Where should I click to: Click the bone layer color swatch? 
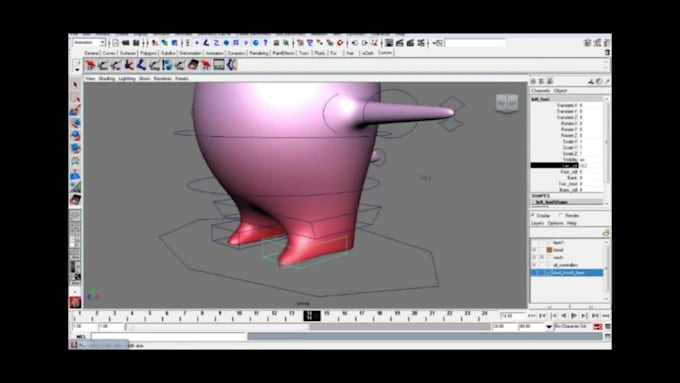[x=549, y=250]
